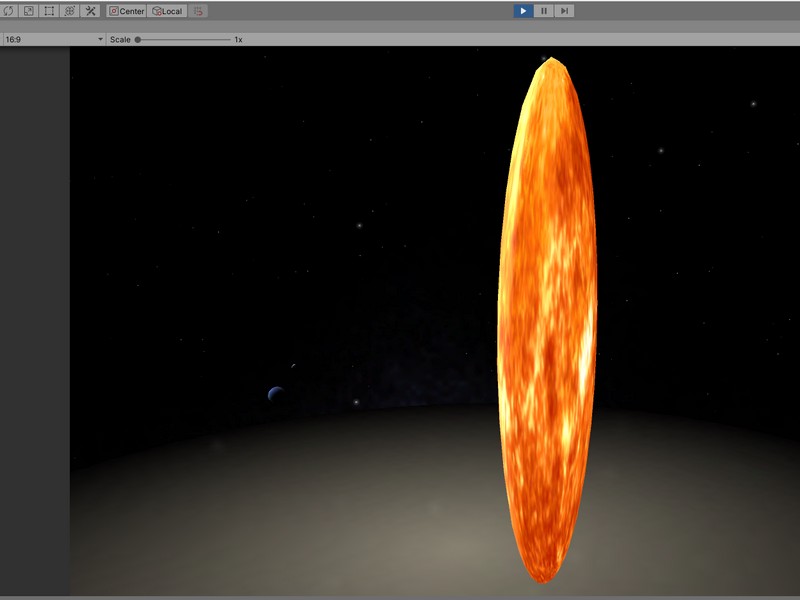800x600 pixels.
Task: Click the dropdown arrow beside 16:9
Action: (x=101, y=38)
